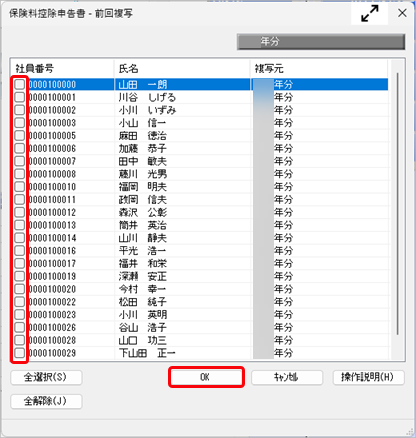
Task: Tick checkbox for employee 0000100010
Action: [20, 186]
